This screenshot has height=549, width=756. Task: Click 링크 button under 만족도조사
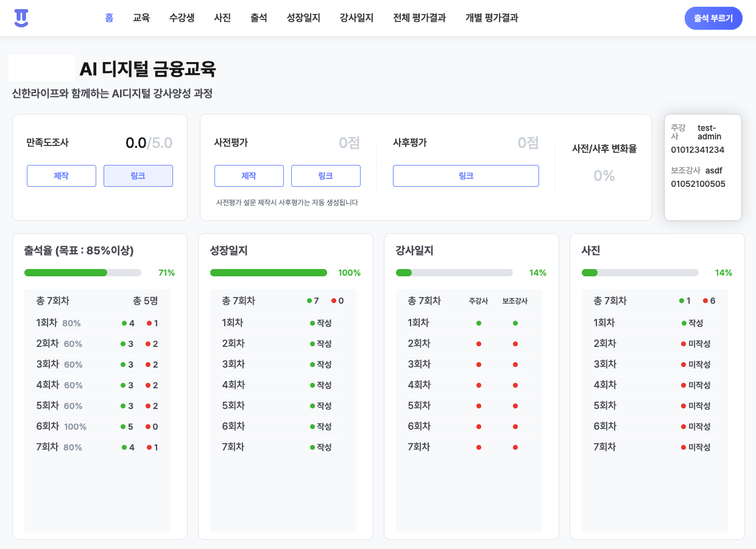(138, 176)
